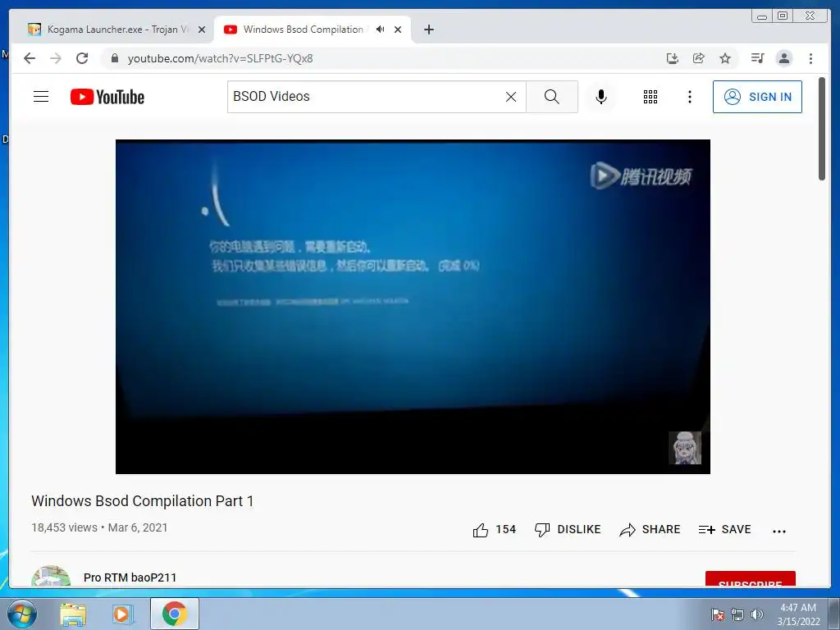Viewport: 840px width, 630px height.
Task: Click the video title text
Action: [x=142, y=501]
